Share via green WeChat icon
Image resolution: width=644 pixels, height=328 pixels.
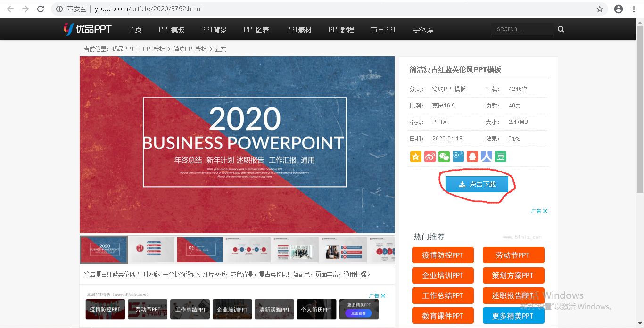(x=444, y=156)
